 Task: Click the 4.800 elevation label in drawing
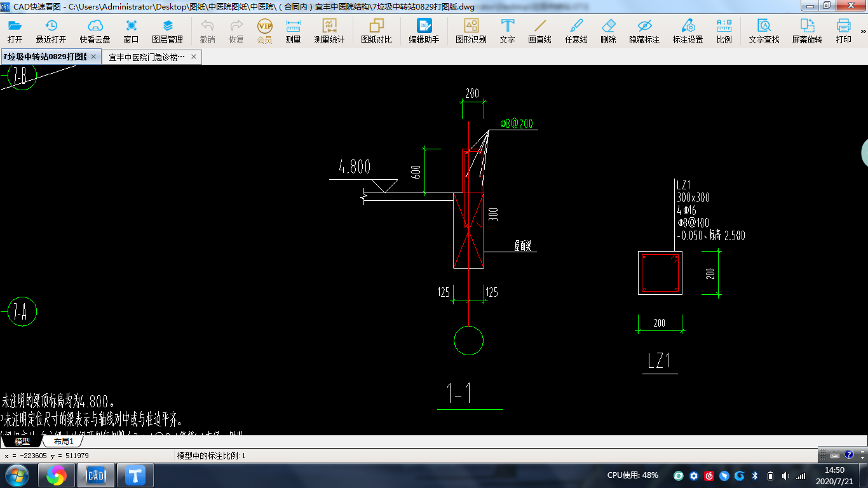click(355, 167)
